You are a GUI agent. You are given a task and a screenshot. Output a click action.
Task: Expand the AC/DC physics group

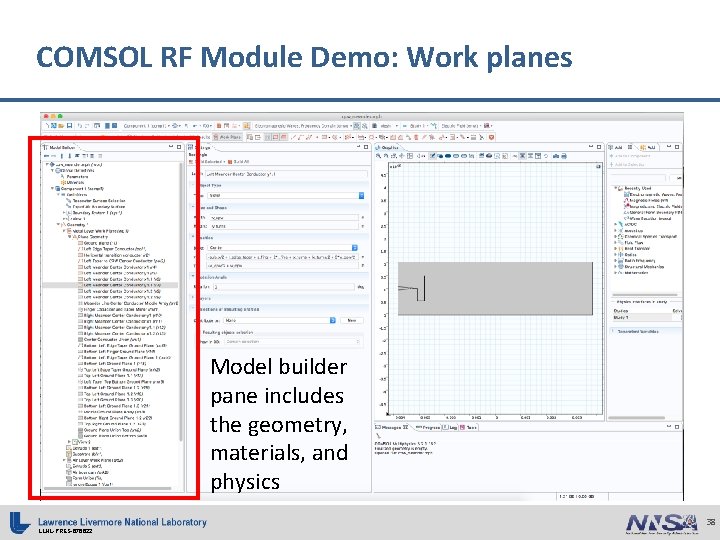pyautogui.click(x=615, y=225)
